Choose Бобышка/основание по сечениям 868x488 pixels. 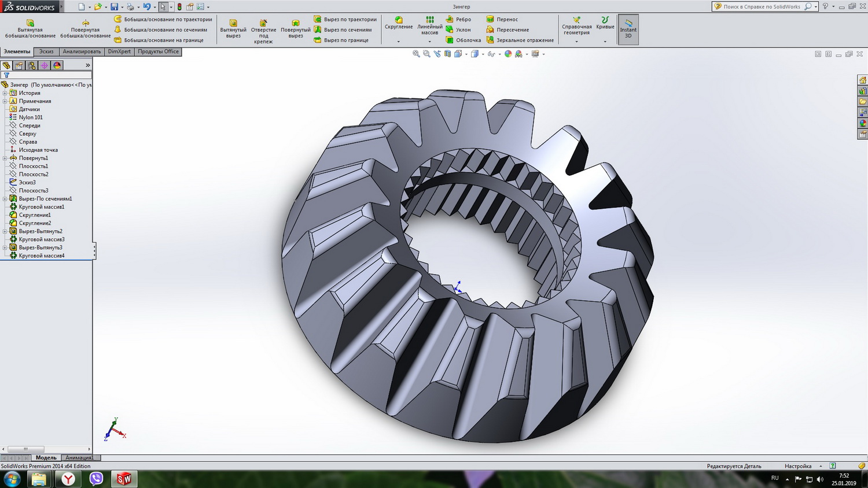(x=160, y=29)
